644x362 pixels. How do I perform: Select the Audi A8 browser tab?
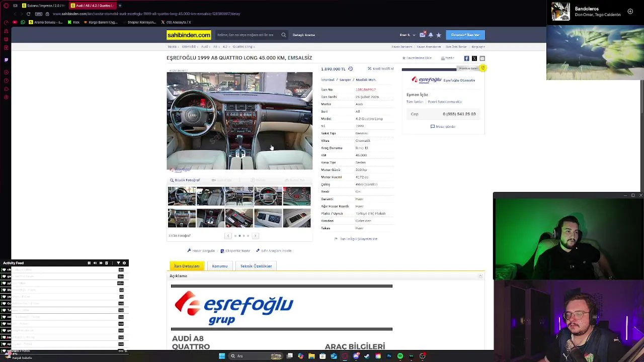click(x=92, y=6)
